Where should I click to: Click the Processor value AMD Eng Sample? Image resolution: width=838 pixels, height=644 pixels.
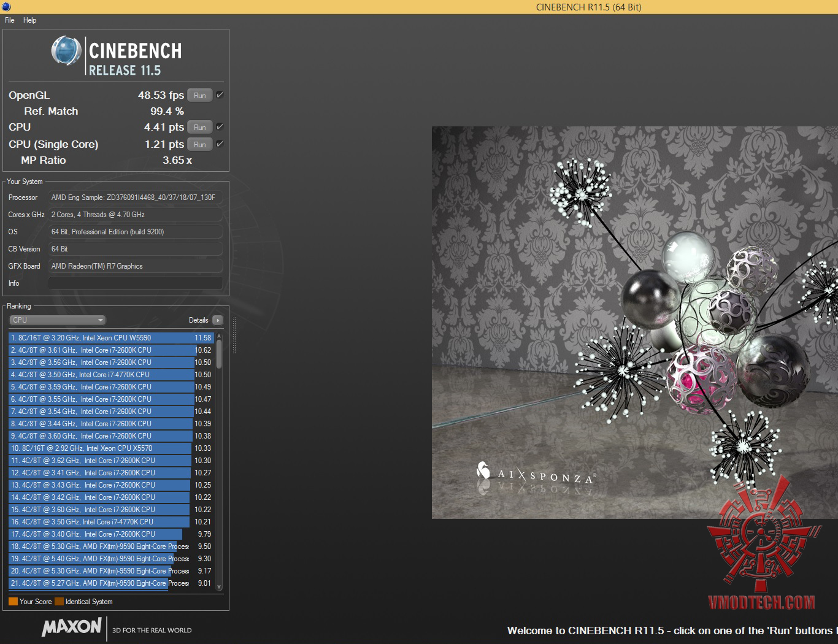tap(135, 197)
